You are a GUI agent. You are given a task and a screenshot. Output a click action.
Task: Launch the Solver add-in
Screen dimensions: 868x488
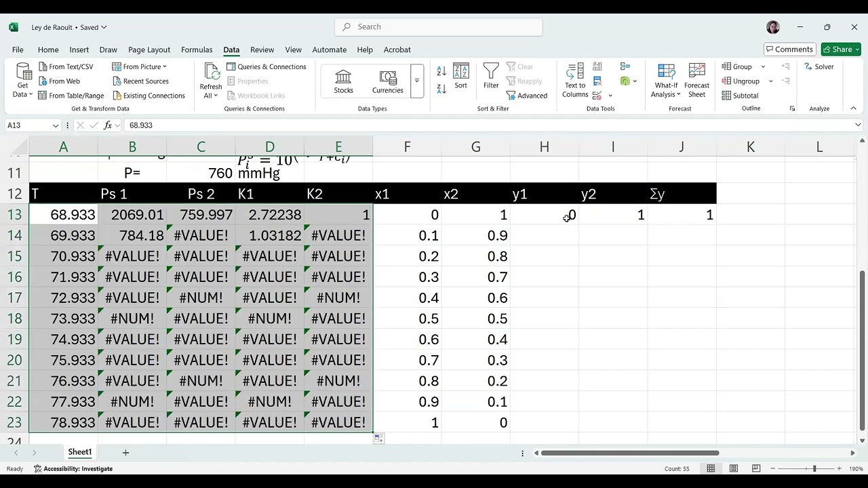click(x=819, y=66)
